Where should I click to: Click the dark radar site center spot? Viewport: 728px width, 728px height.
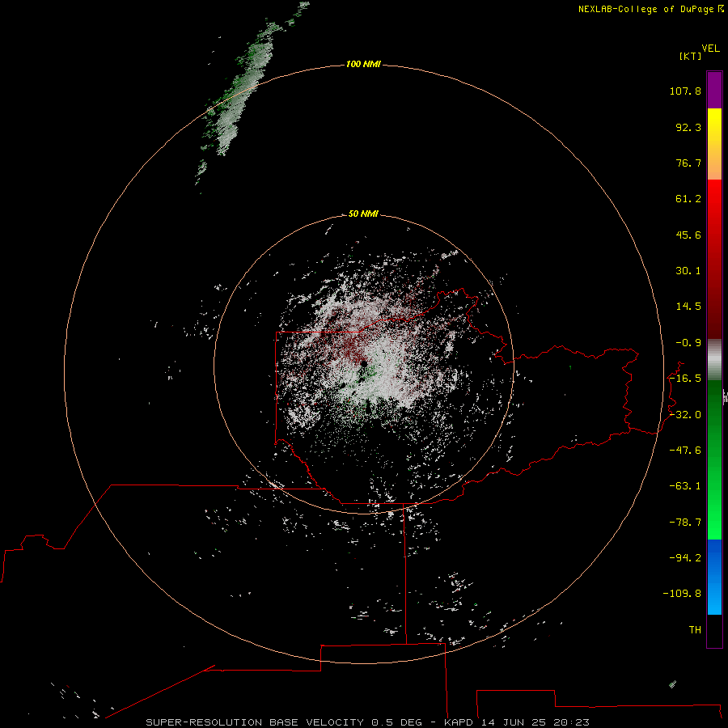pos(363,363)
